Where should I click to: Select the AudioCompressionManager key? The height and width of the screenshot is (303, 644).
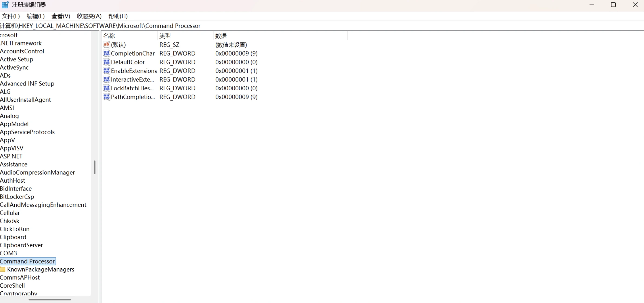[37, 173]
